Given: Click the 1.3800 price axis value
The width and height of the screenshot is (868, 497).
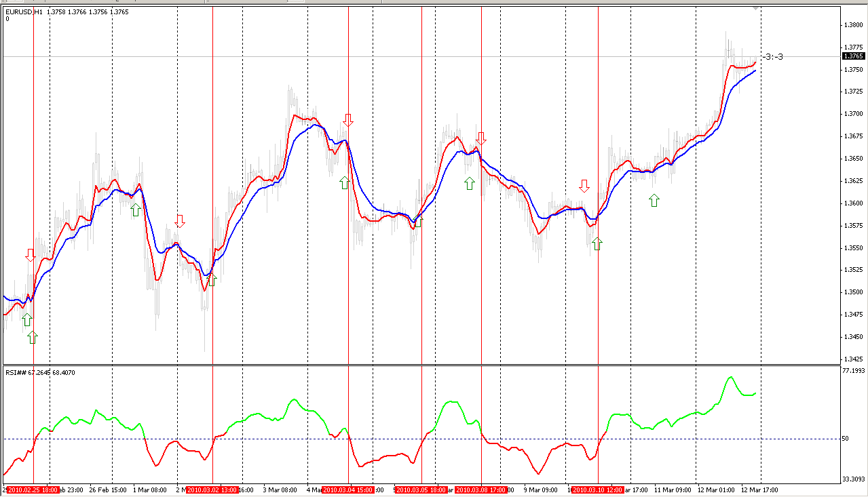Looking at the screenshot, I should coord(853,25).
